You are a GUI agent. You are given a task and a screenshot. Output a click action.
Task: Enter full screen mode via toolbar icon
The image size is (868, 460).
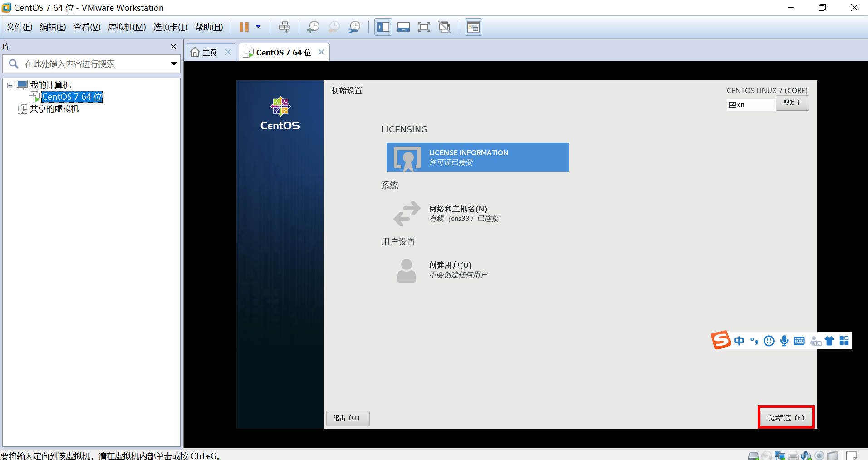point(424,27)
